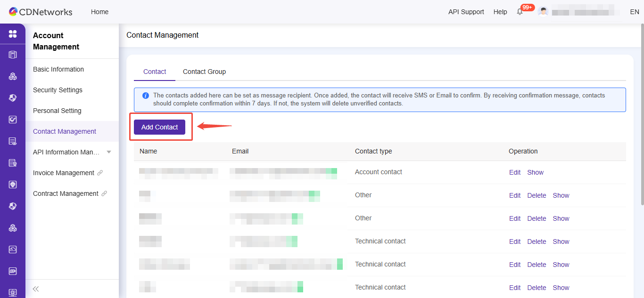Click the Add Contact button

[159, 127]
